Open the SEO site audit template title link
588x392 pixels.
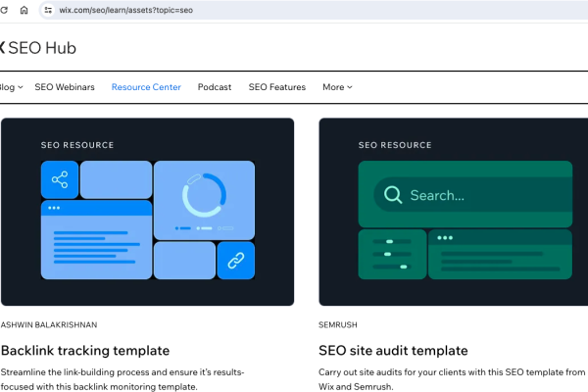[393, 351]
